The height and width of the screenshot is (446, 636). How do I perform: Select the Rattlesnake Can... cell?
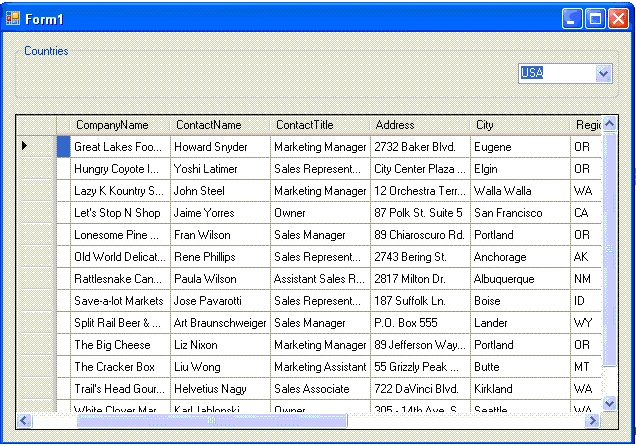(x=120, y=279)
